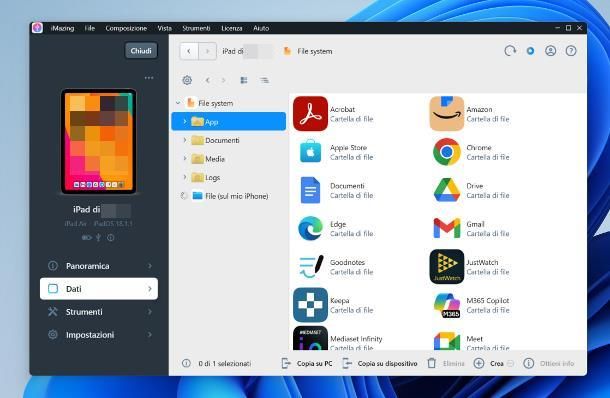Open the Acrobat app folder icon
The height and width of the screenshot is (398, 610).
310,114
